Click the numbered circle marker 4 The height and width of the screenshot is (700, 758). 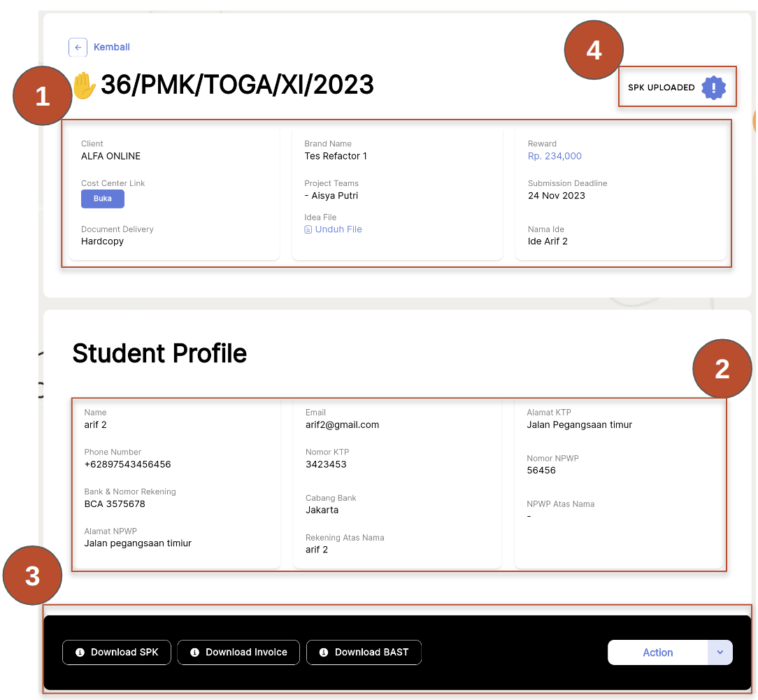pyautogui.click(x=594, y=50)
